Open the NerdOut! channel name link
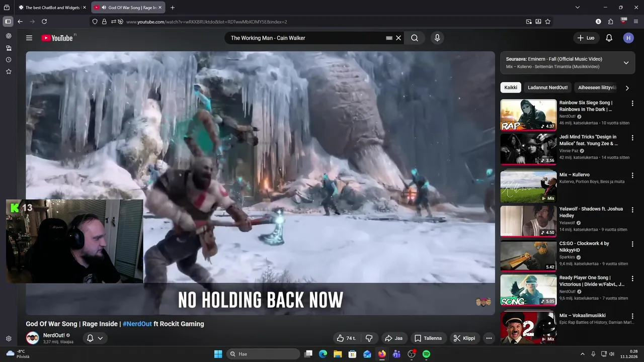 [54, 335]
